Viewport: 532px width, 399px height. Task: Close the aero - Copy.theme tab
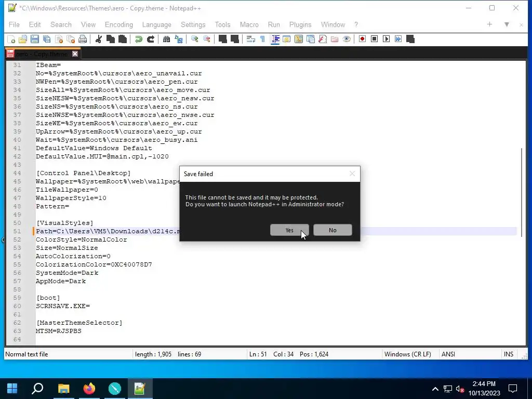pyautogui.click(x=75, y=54)
